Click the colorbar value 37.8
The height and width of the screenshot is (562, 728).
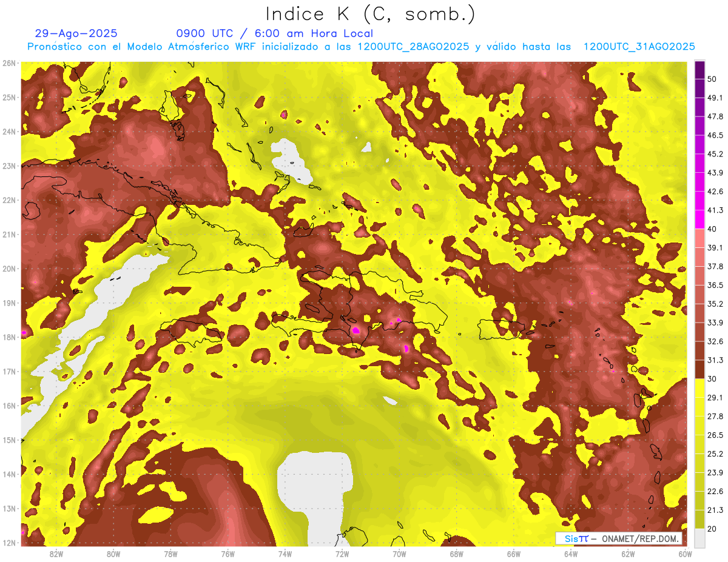tap(715, 266)
